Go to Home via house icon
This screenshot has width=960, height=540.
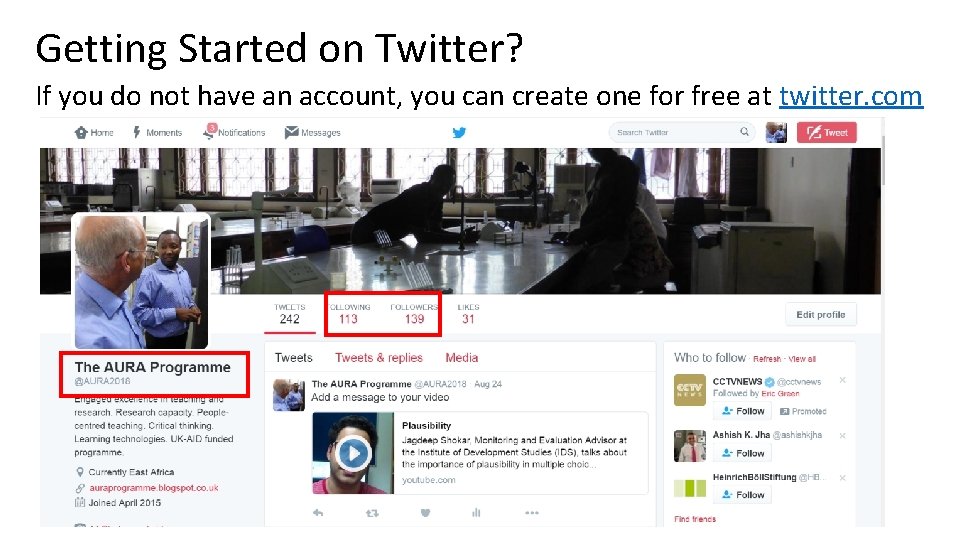coord(81,132)
